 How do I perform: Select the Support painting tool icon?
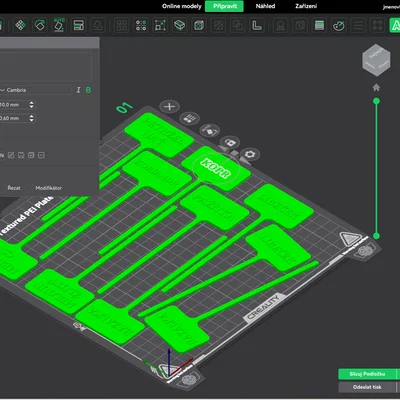pyautogui.click(x=281, y=25)
